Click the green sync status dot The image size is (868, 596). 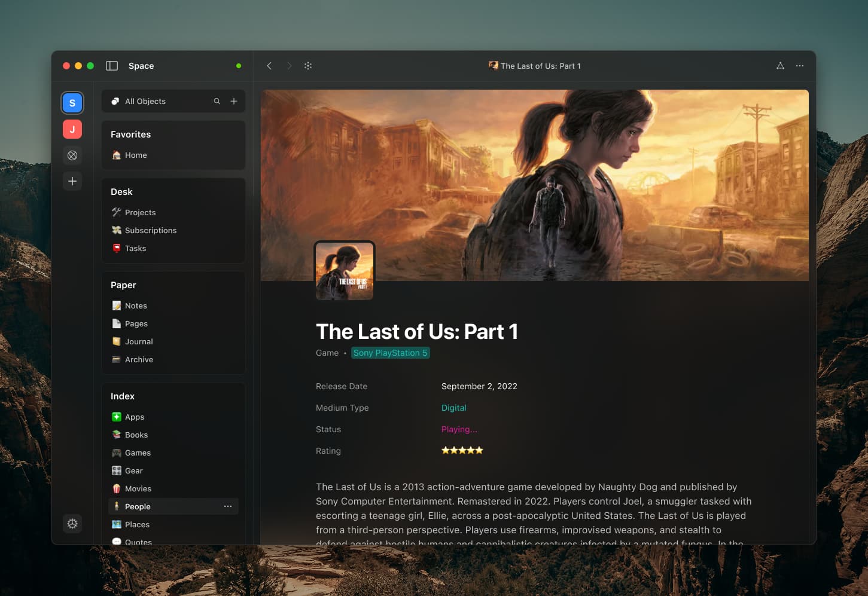pyautogui.click(x=239, y=66)
